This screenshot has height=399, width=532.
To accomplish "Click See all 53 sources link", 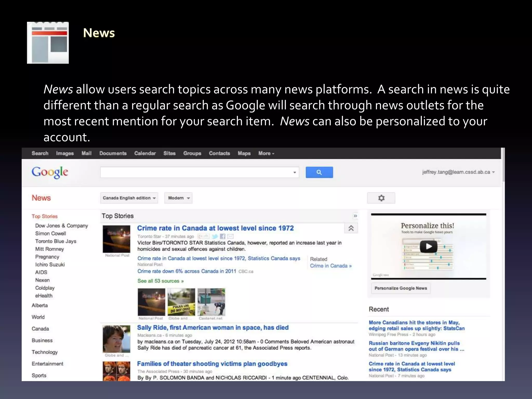I will point(161,281).
